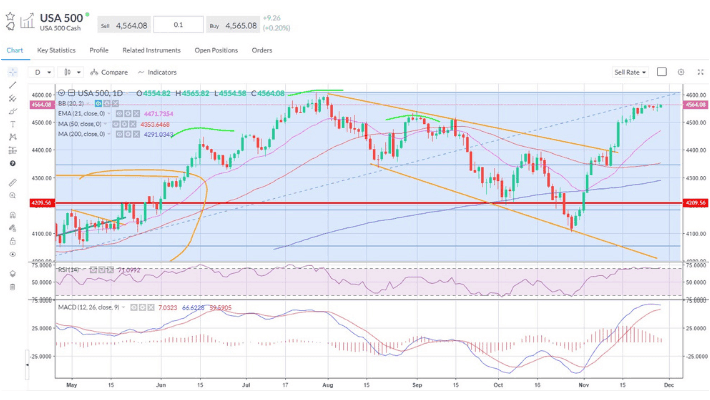This screenshot has width=710, height=400.
Task: Toggle hide all drawings eye icon in sidebar
Action: point(12,255)
